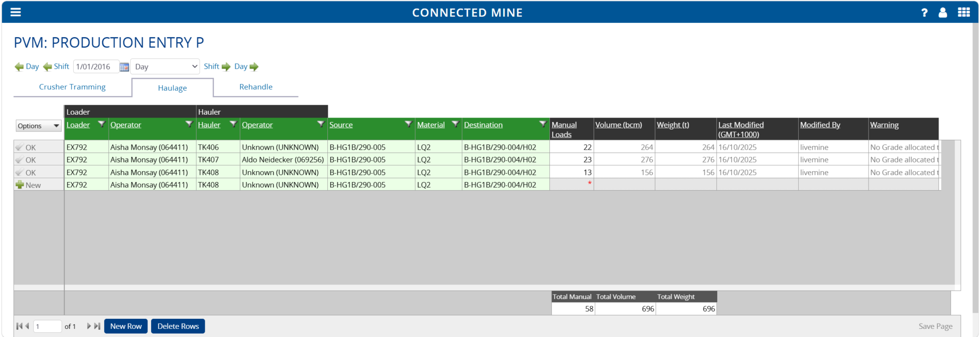The height and width of the screenshot is (337, 980).
Task: Click the page number input field
Action: (47, 326)
